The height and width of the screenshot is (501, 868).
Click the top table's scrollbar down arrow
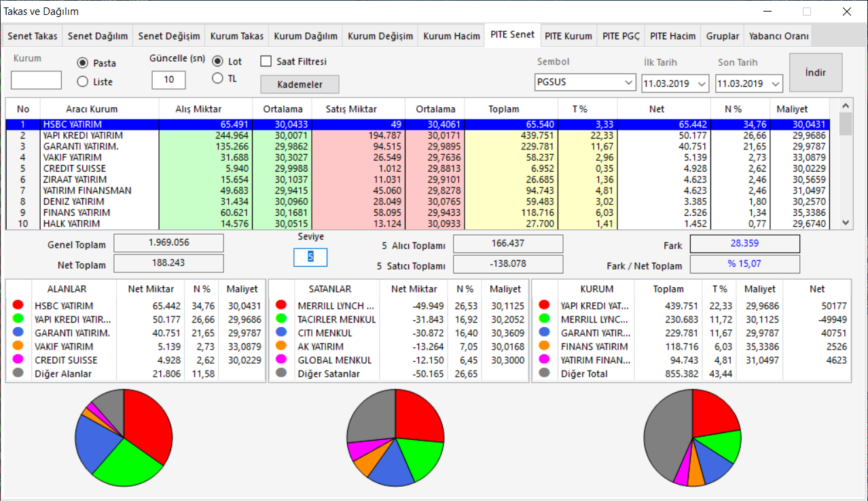pos(845,222)
